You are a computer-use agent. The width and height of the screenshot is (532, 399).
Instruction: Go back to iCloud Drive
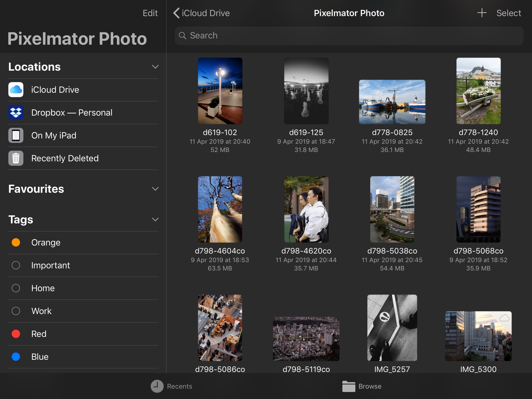[x=202, y=13]
